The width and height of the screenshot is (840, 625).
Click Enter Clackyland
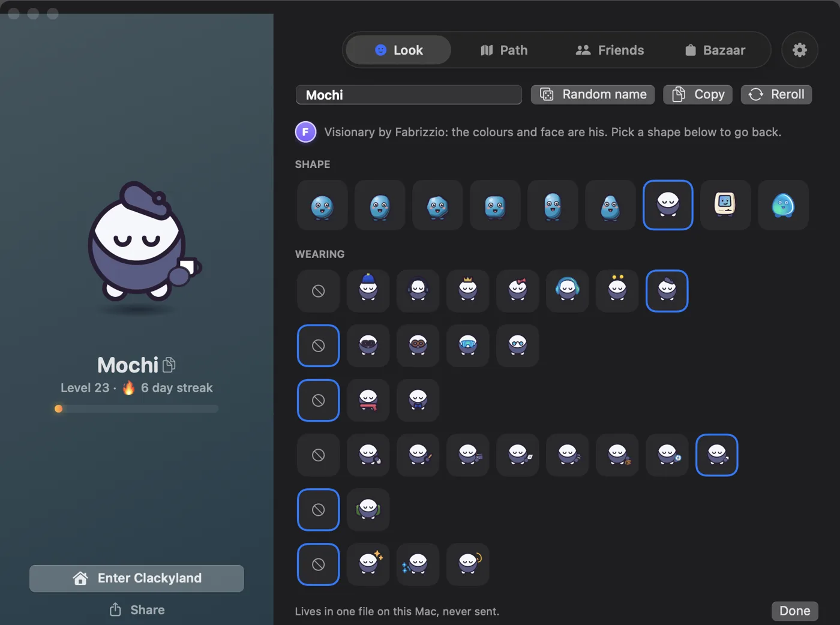(x=137, y=578)
